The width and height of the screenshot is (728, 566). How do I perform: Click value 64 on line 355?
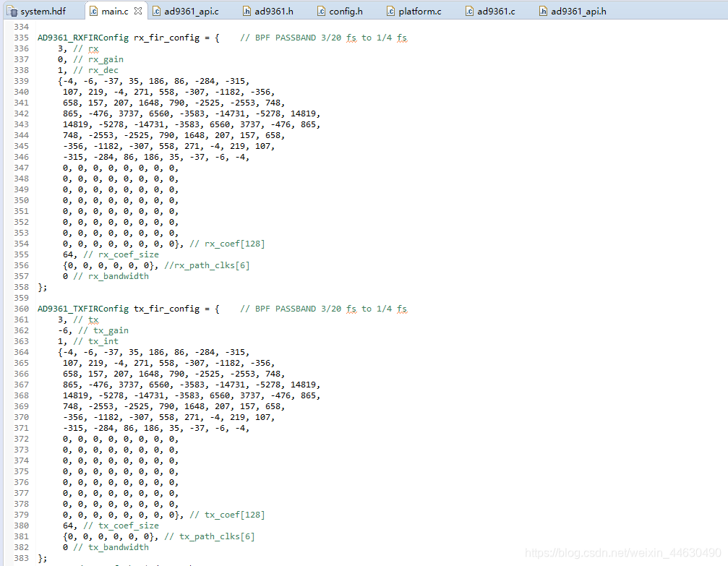(x=68, y=254)
